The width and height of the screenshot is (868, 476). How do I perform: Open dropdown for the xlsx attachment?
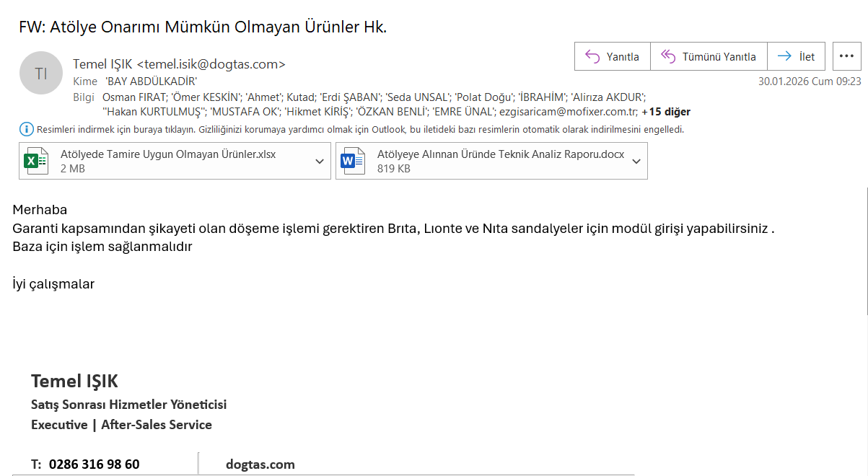pyautogui.click(x=320, y=161)
